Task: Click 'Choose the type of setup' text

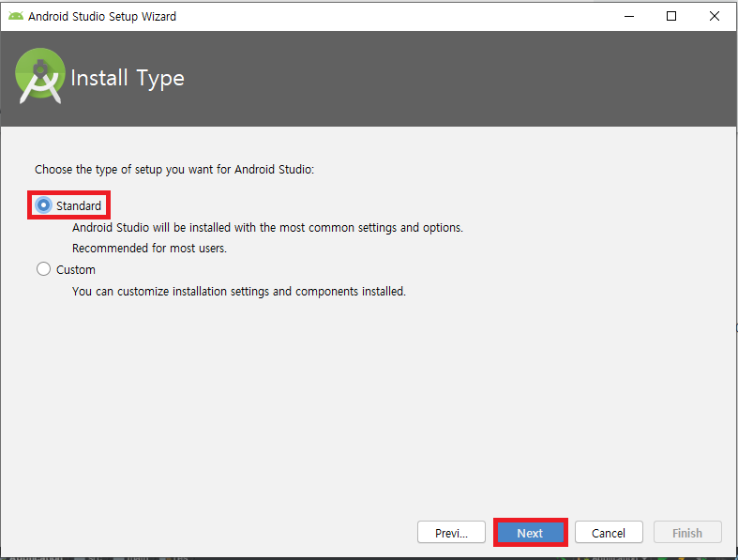Action: click(174, 170)
